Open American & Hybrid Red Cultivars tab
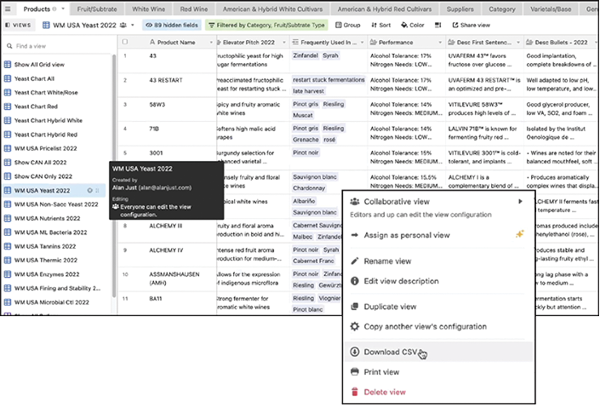The height and width of the screenshot is (414, 600). (x=385, y=9)
